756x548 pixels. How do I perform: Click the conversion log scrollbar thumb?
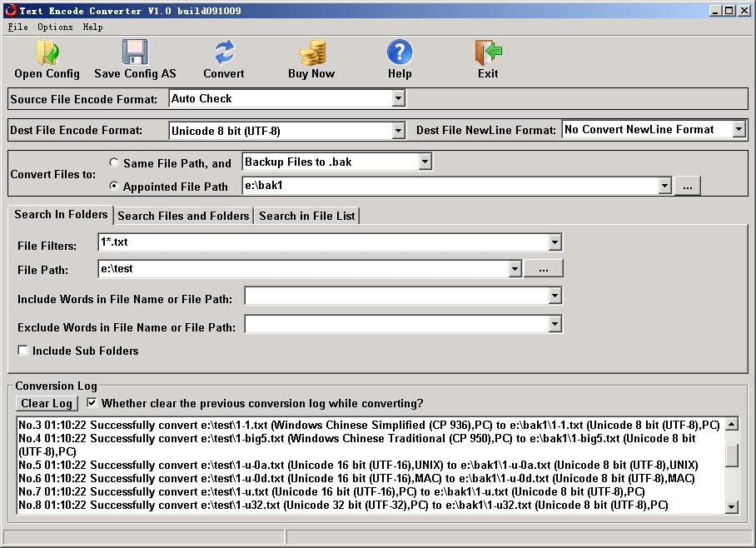coord(732,456)
